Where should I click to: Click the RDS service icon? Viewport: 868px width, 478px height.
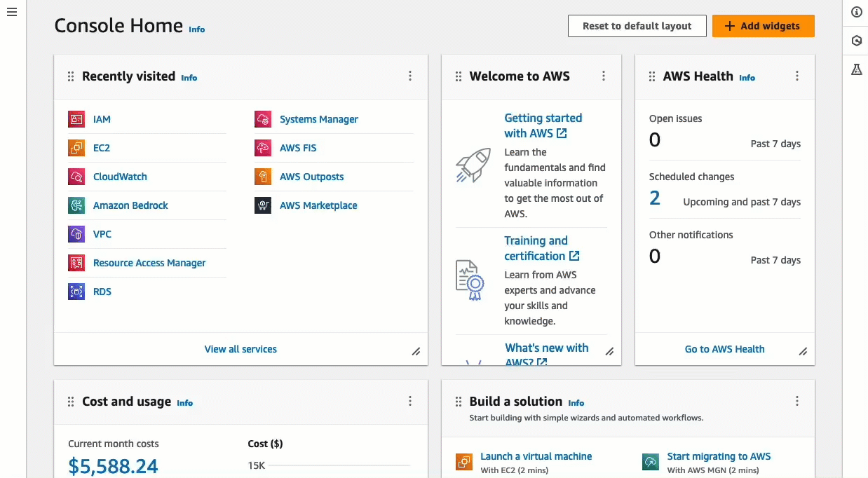coord(76,292)
